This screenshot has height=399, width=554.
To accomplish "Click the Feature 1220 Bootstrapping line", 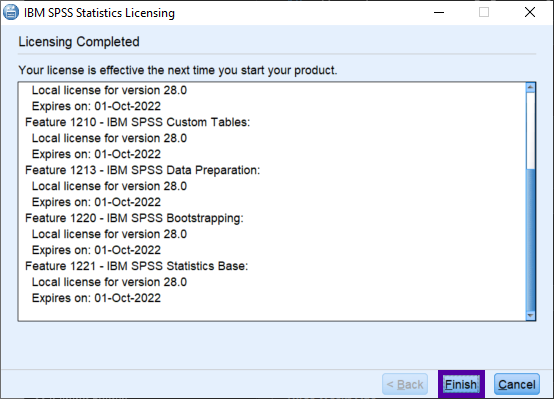I will point(134,218).
